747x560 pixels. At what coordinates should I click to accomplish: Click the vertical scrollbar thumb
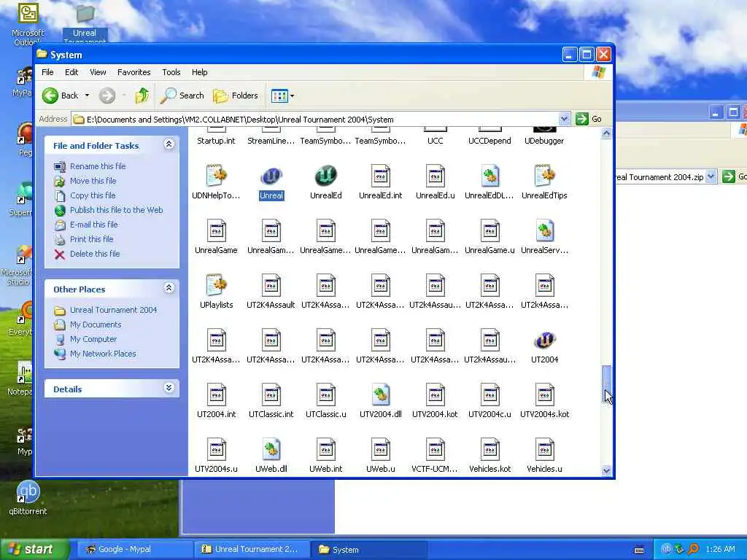[x=606, y=384]
